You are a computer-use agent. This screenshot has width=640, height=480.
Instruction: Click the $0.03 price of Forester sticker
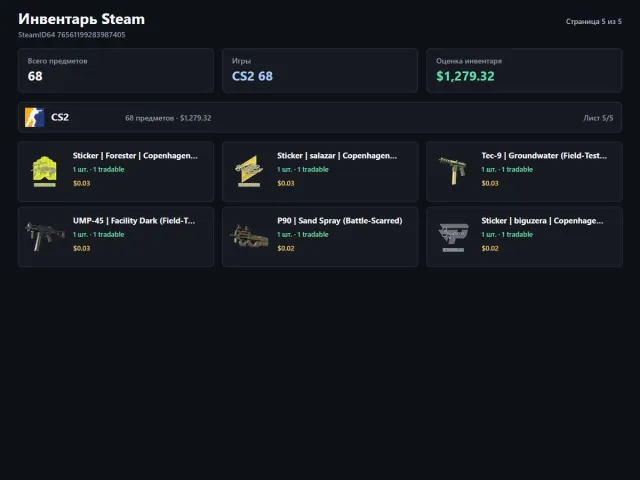point(82,183)
